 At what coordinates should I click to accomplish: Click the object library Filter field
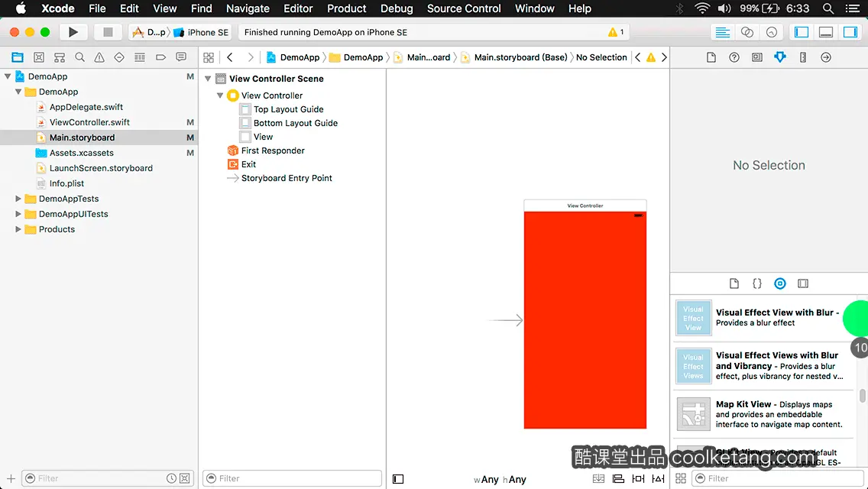[777, 478]
